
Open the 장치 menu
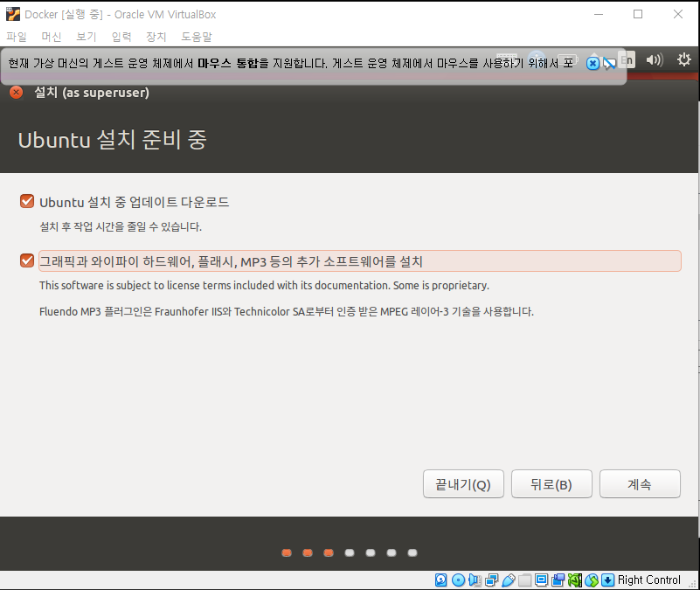point(156,37)
